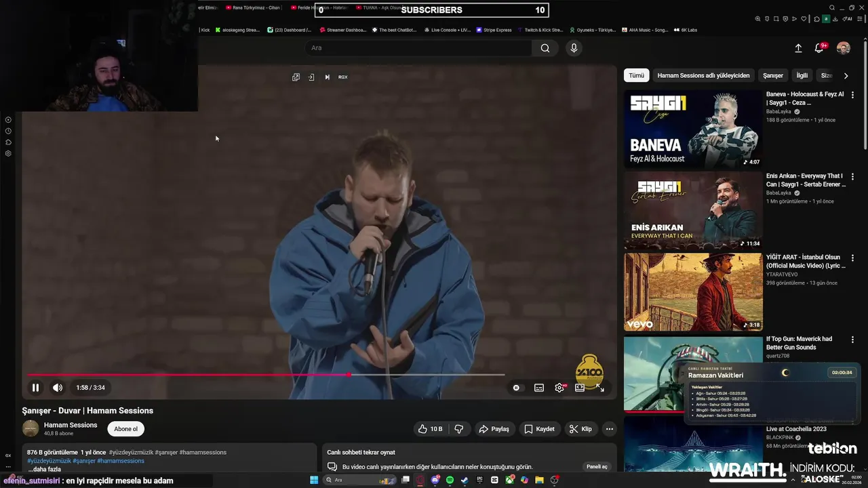Open the account avatar menu
This screenshot has height=488, width=868.
tap(844, 48)
